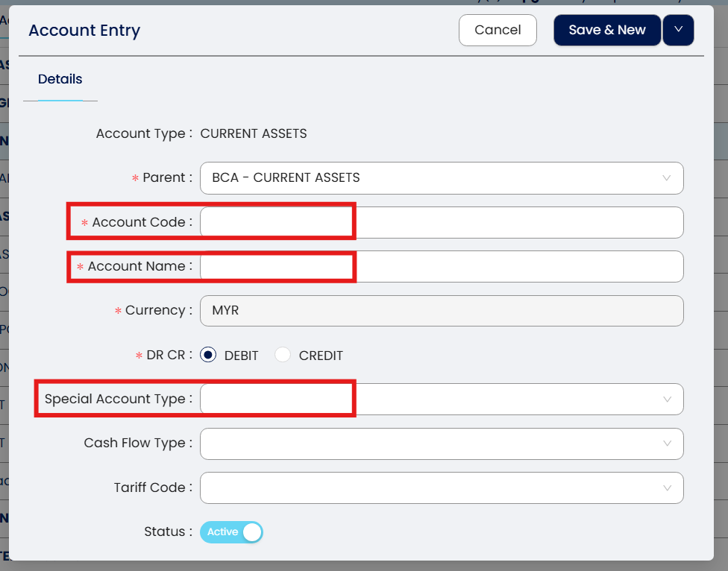Click the Account Name input field
The image size is (728, 571).
[x=442, y=267]
